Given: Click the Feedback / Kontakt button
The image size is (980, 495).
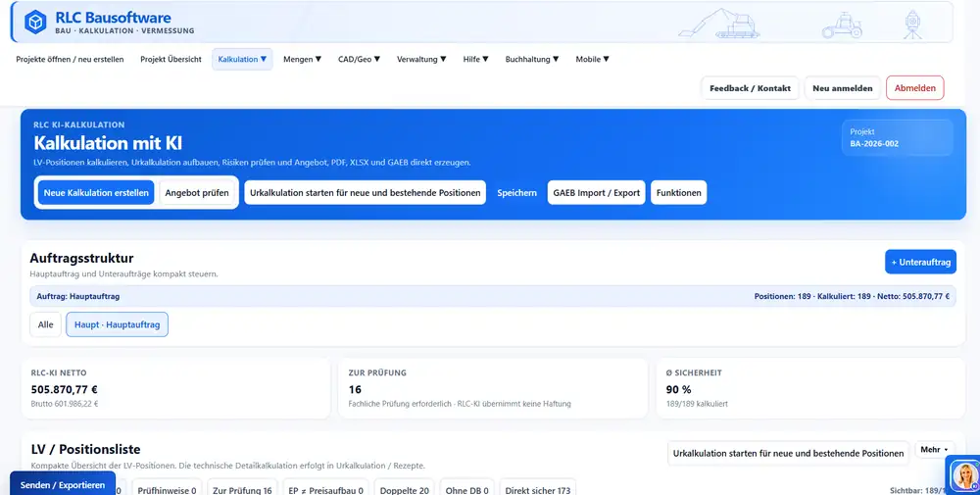Looking at the screenshot, I should click(750, 88).
